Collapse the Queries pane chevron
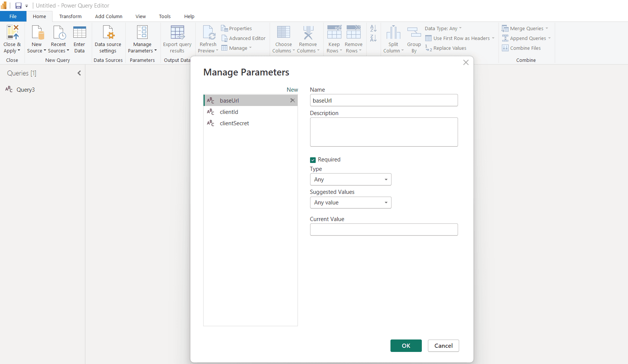This screenshot has width=628, height=364. click(x=79, y=73)
